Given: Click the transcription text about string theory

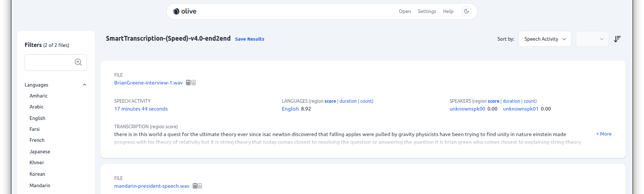Looking at the screenshot, I should (x=348, y=138).
